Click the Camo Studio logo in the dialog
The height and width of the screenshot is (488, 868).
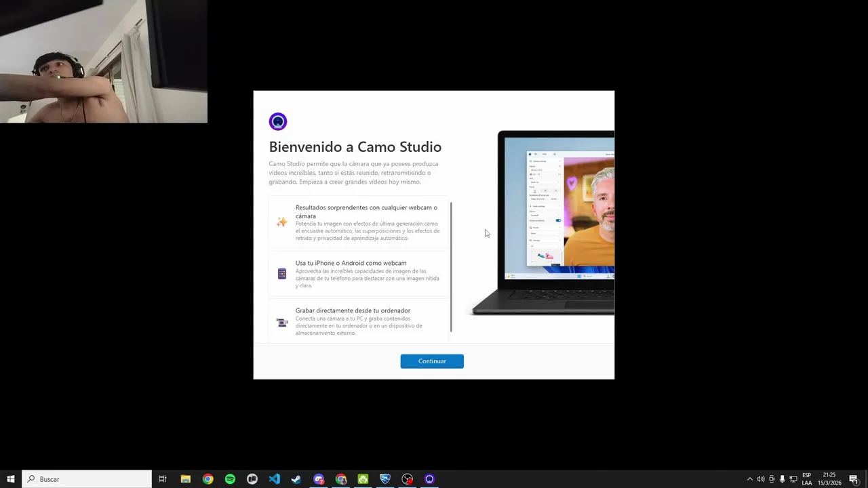click(x=278, y=121)
